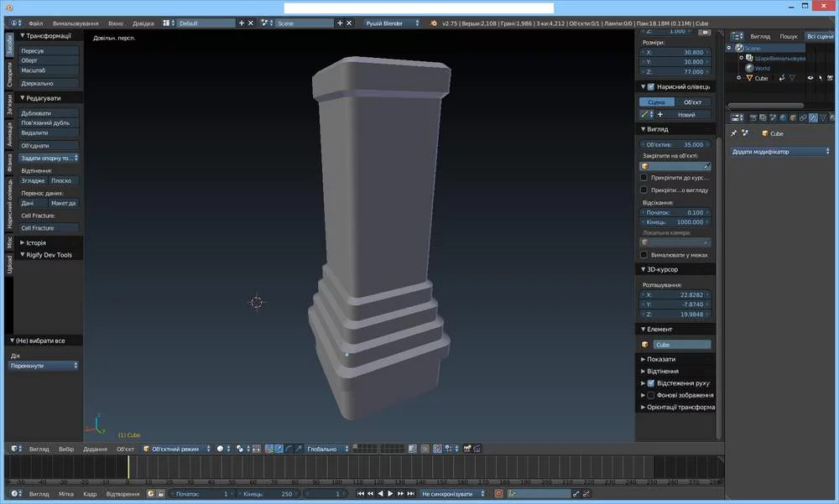Click the Play animation button in the timeline
Screen dimensions: 839x504
click(390, 494)
